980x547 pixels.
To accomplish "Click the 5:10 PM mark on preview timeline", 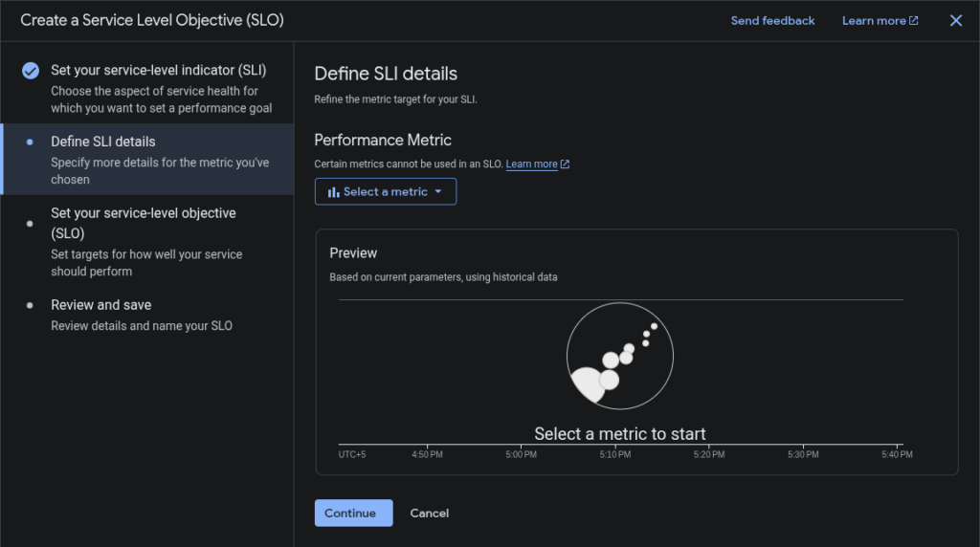I will click(615, 454).
